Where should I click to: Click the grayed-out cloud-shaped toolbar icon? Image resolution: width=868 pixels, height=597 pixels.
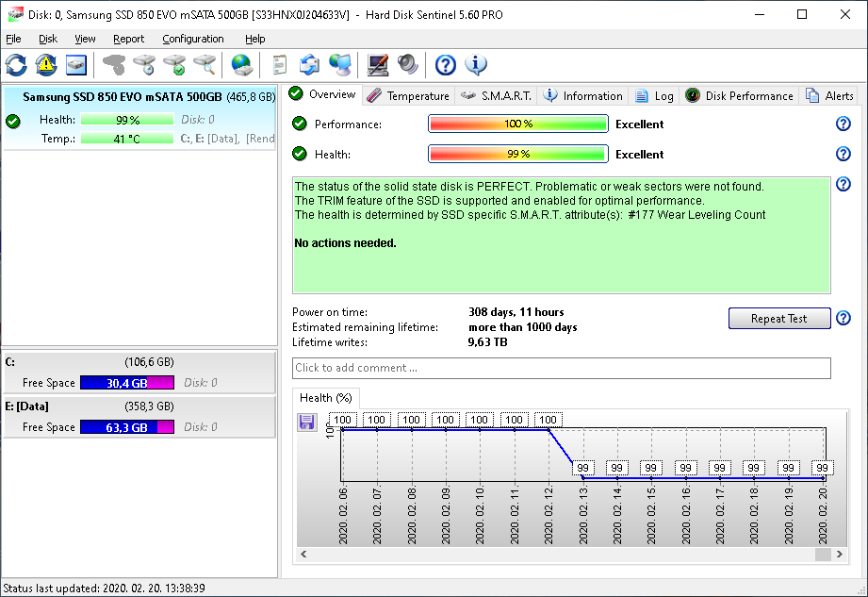(x=114, y=65)
